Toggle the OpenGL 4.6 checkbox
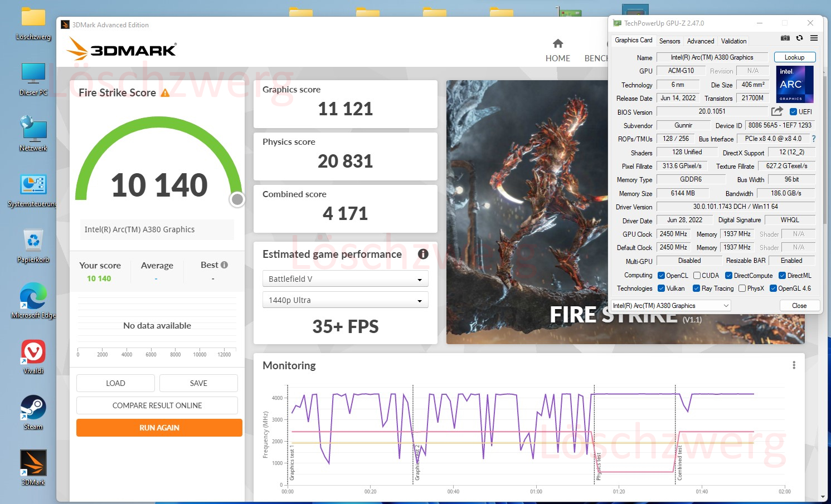 point(773,288)
